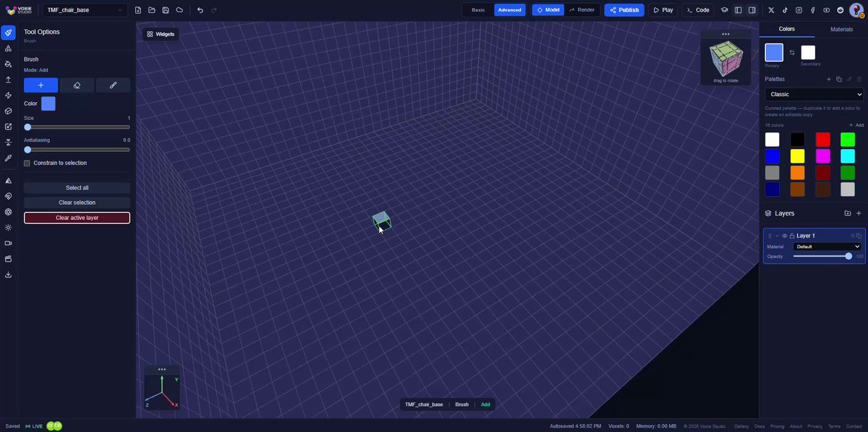Open the YouTube social link
This screenshot has height=432, width=868.
pyautogui.click(x=827, y=10)
